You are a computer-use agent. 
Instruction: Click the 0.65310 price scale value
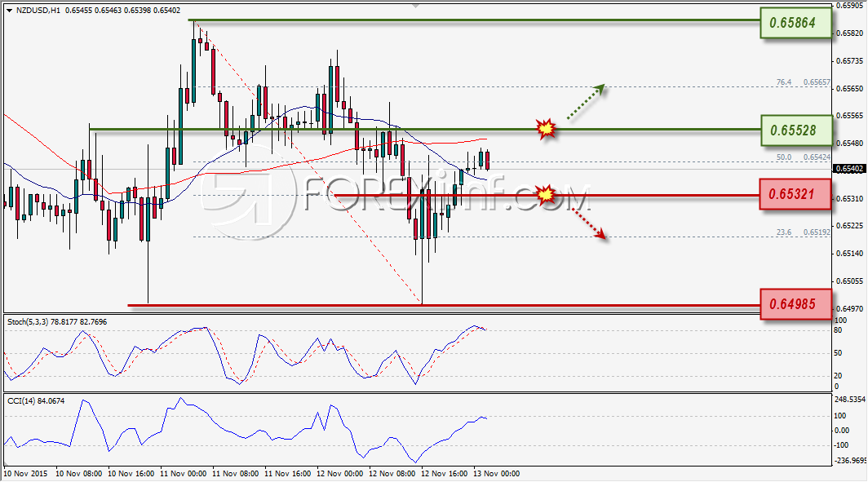click(x=850, y=199)
